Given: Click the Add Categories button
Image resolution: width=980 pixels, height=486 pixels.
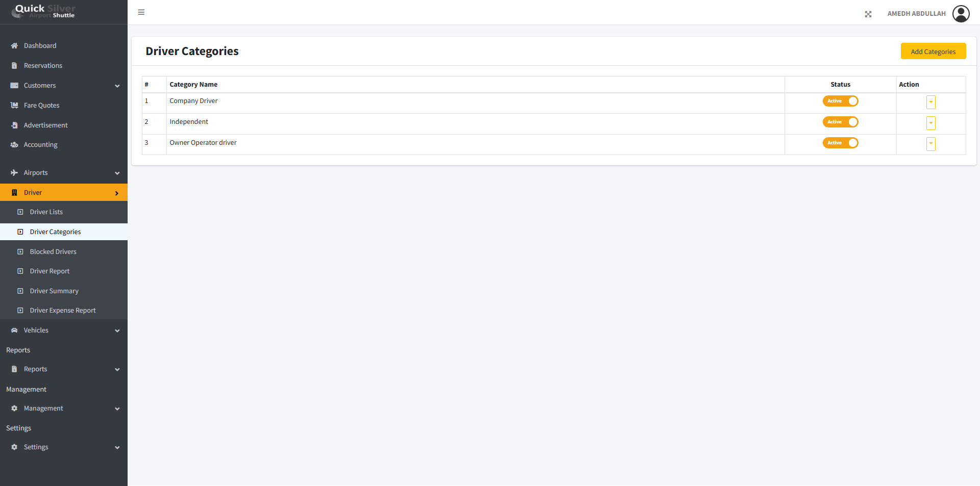Looking at the screenshot, I should 933,51.
